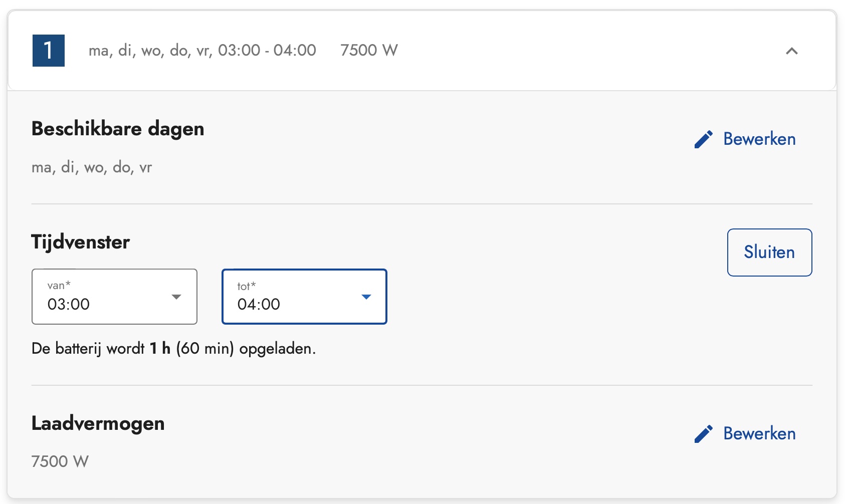The height and width of the screenshot is (504, 845).
Task: Select the 04:00 end time field
Action: click(291, 304)
